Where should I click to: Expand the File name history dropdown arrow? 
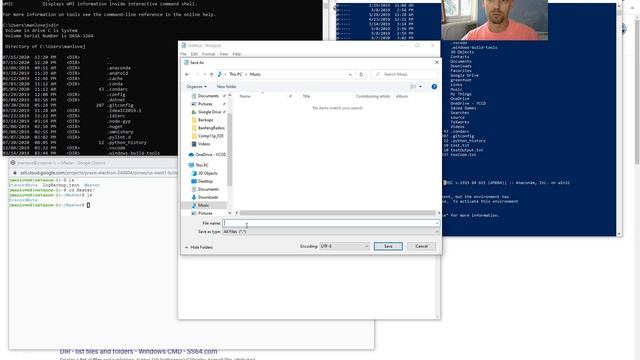(x=437, y=223)
